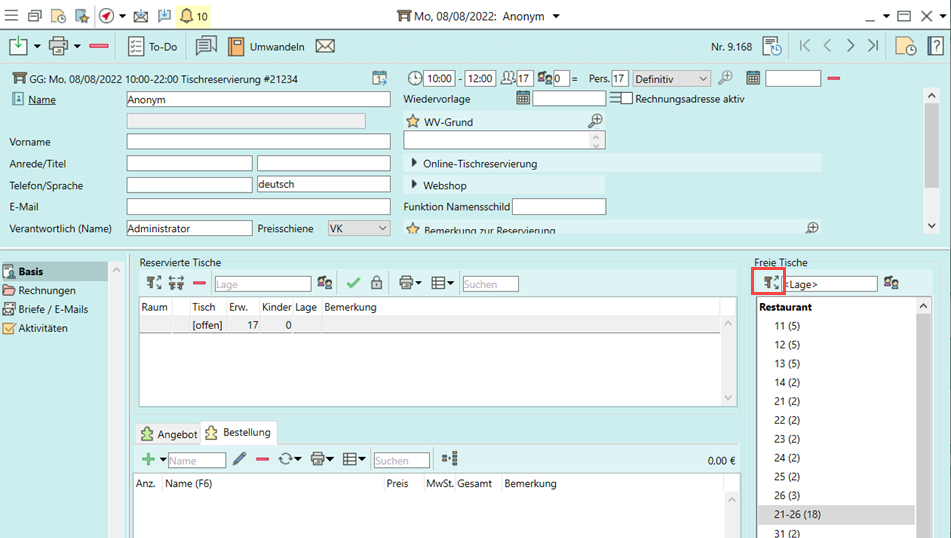
Task: Open the Preisschiene VK dropdown
Action: (358, 228)
